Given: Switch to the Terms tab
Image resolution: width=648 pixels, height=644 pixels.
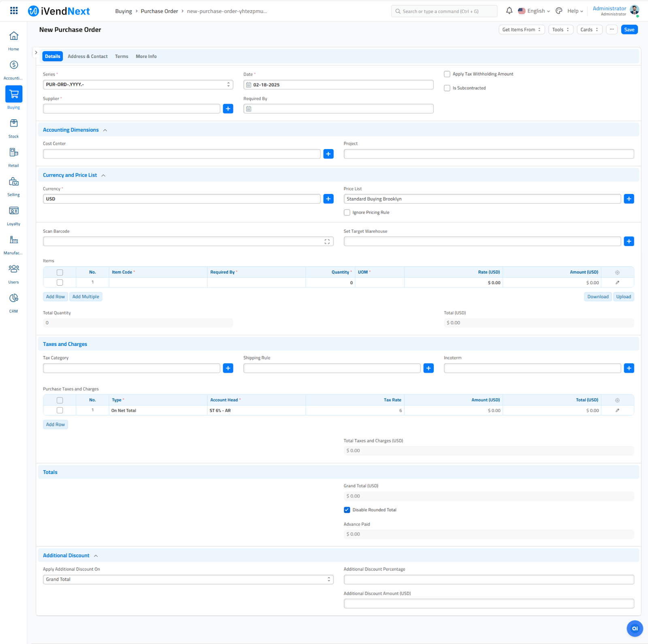Looking at the screenshot, I should pyautogui.click(x=122, y=56).
